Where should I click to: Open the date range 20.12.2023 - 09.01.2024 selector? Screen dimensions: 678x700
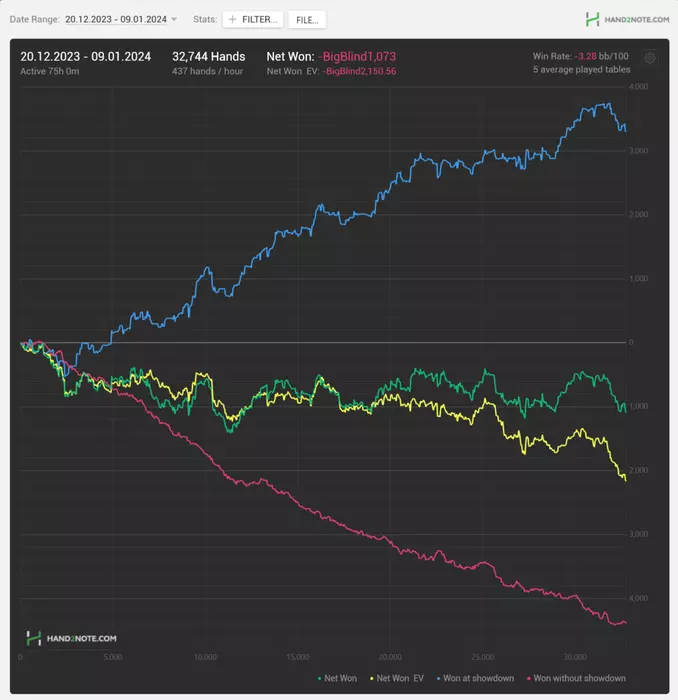116,19
